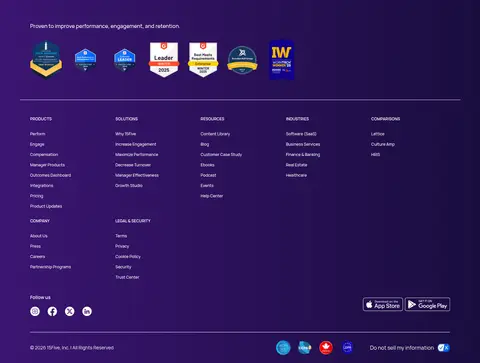Open the Terms legal link
This screenshot has height=363, width=480.
[x=121, y=236]
